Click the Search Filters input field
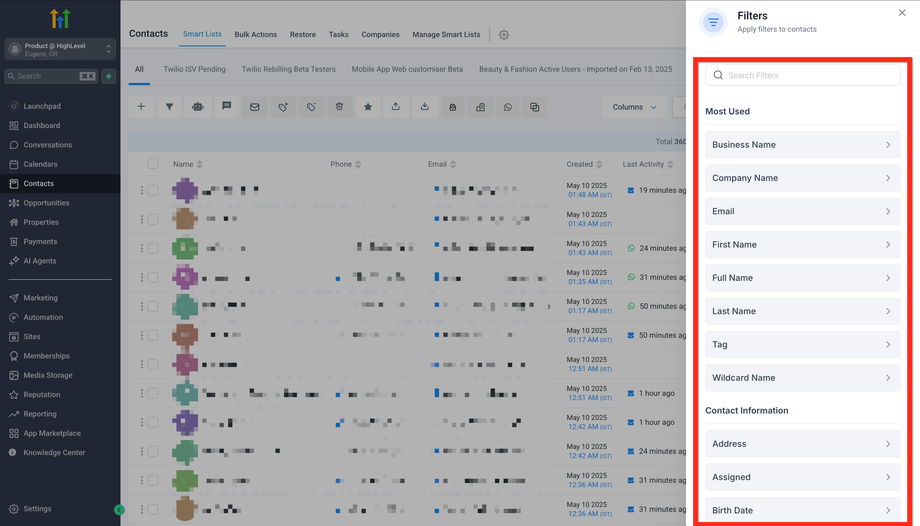The width and height of the screenshot is (920, 526). [802, 75]
